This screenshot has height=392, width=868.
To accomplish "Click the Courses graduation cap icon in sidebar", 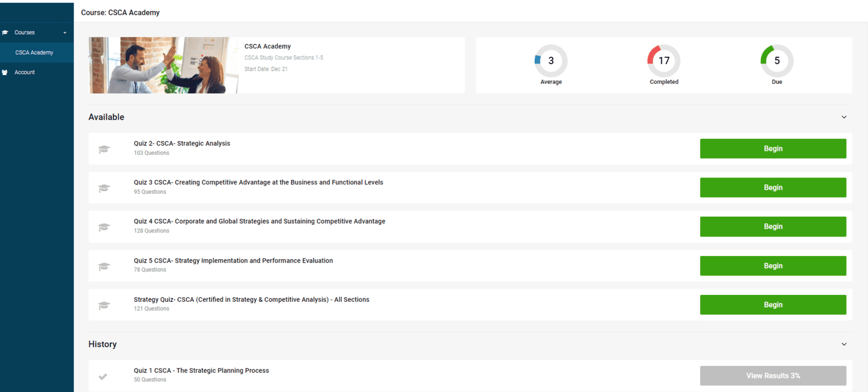I will pos(5,32).
